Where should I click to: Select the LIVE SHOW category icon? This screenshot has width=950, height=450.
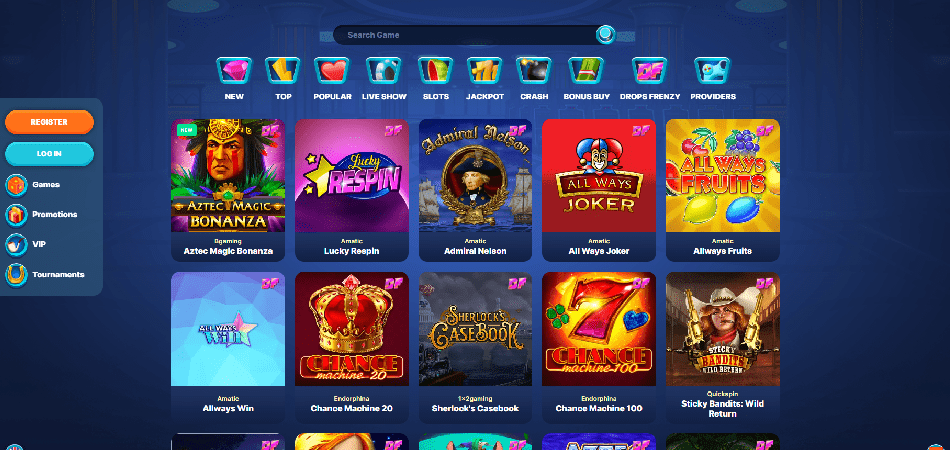coord(384,71)
